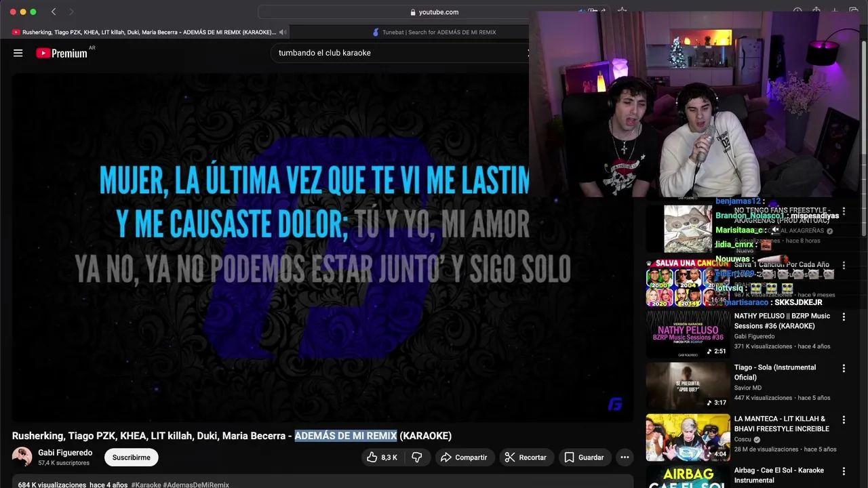868x488 pixels.
Task: Open options menu for Airbag - Cae El Sol
Action: [844, 471]
